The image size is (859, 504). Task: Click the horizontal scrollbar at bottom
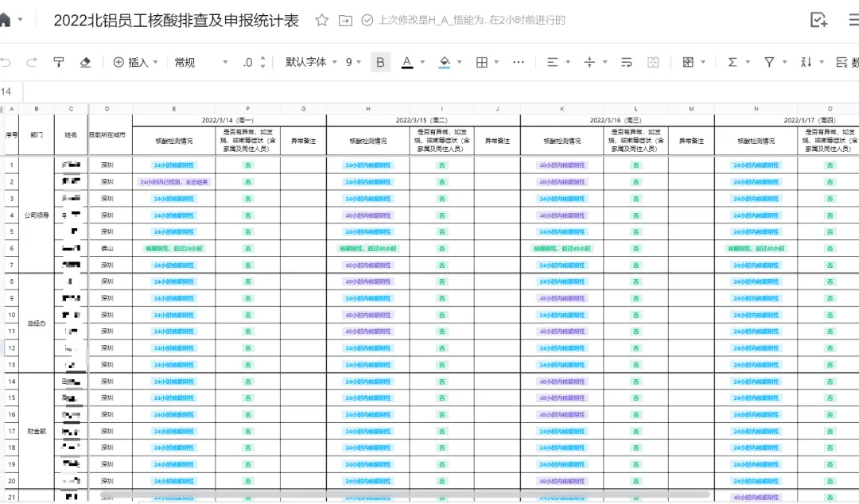(398, 494)
